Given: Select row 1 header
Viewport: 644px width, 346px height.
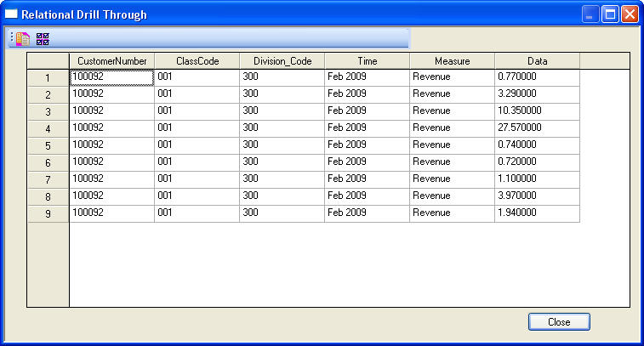Looking at the screenshot, I should 48,78.
